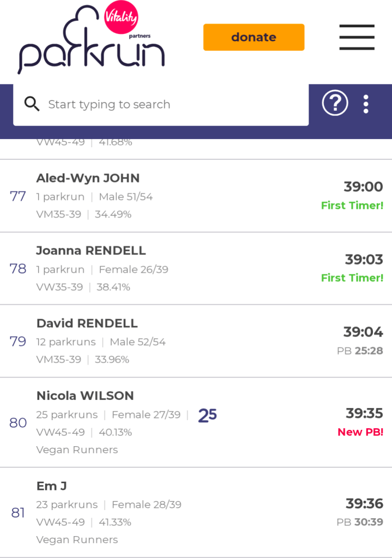Image resolution: width=392 pixels, height=558 pixels.
Task: Open Aled-Wyn JOHN's runner profile
Action: (88, 178)
